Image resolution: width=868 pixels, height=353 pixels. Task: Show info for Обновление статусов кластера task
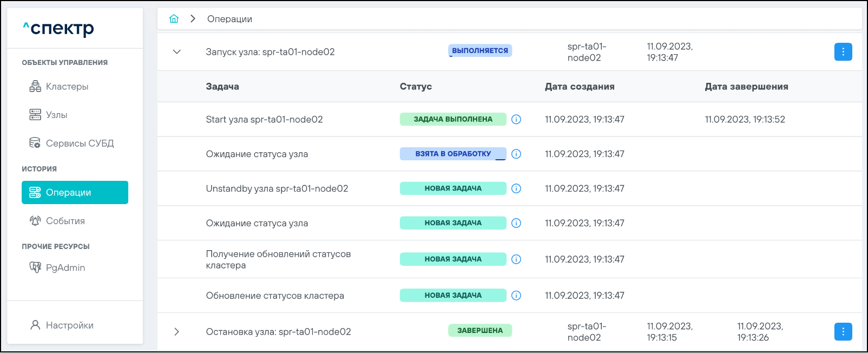coord(516,296)
